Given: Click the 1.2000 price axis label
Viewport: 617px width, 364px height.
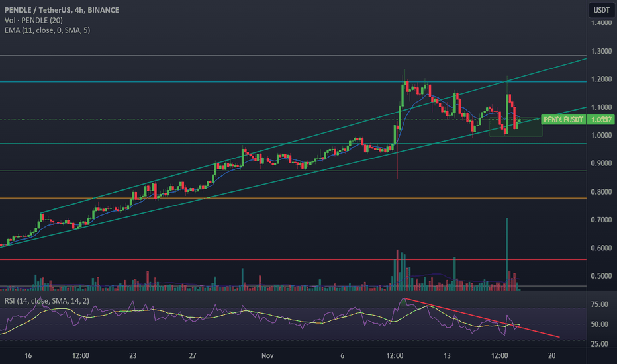Looking at the screenshot, I should (x=601, y=79).
